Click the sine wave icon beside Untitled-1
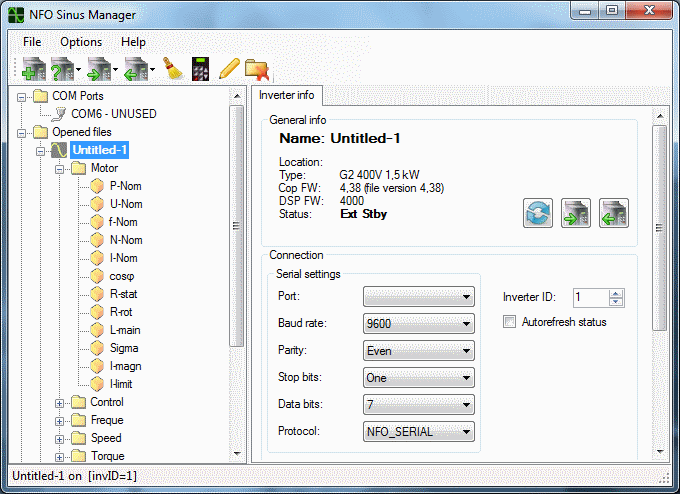 59,150
